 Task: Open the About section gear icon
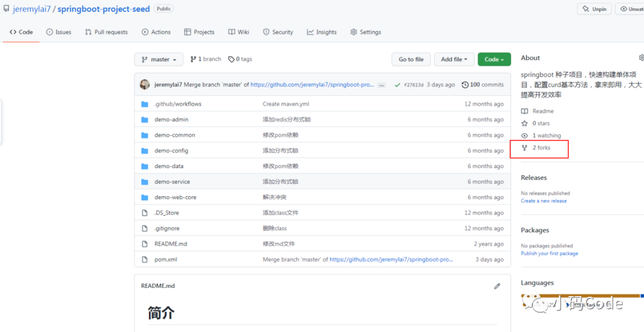point(641,57)
